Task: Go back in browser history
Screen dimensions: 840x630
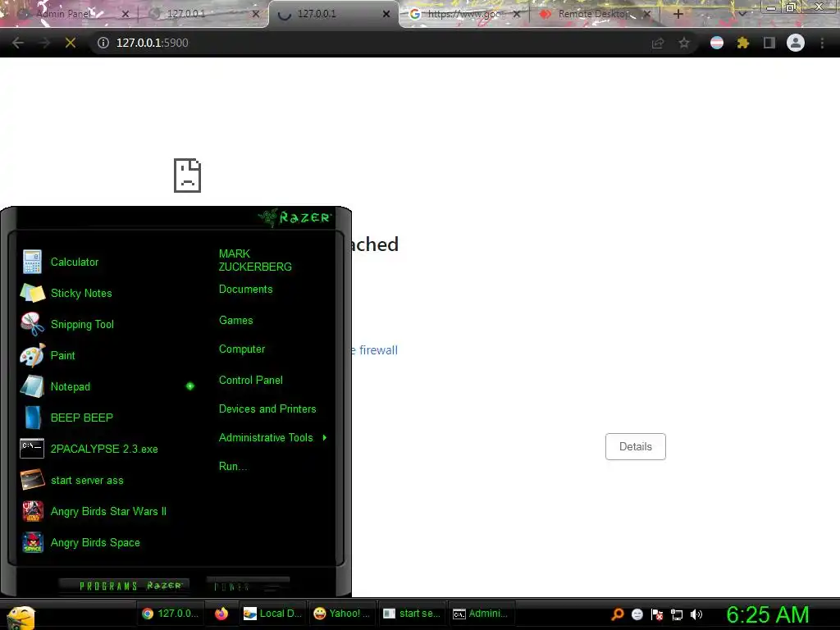Action: tap(18, 43)
